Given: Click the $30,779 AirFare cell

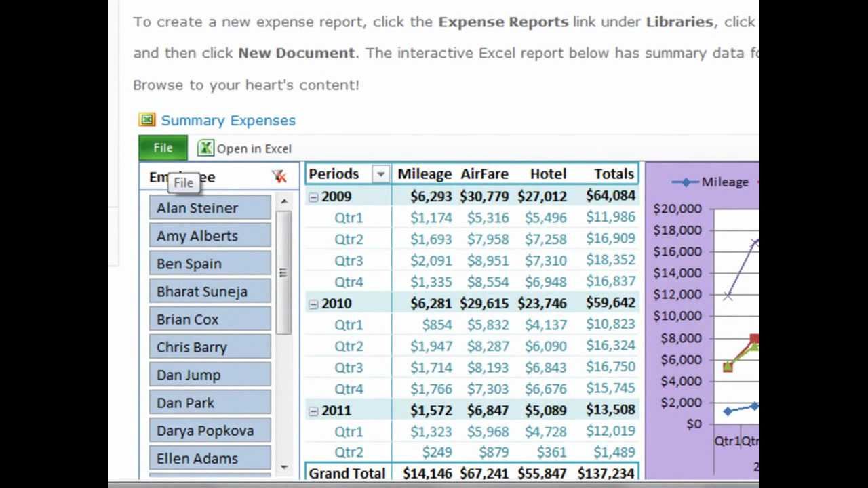Looking at the screenshot, I should point(484,196).
